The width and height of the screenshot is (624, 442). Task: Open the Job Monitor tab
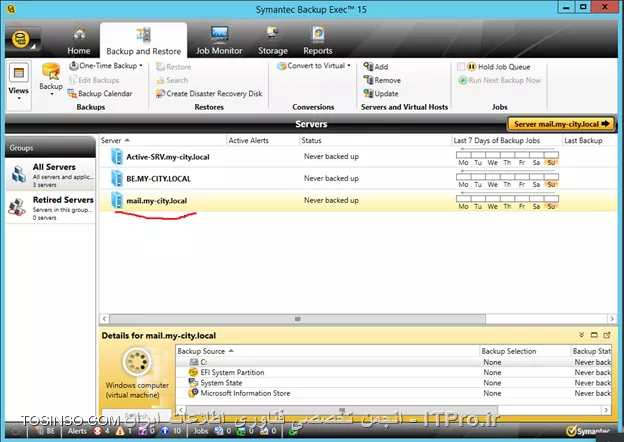click(x=219, y=41)
